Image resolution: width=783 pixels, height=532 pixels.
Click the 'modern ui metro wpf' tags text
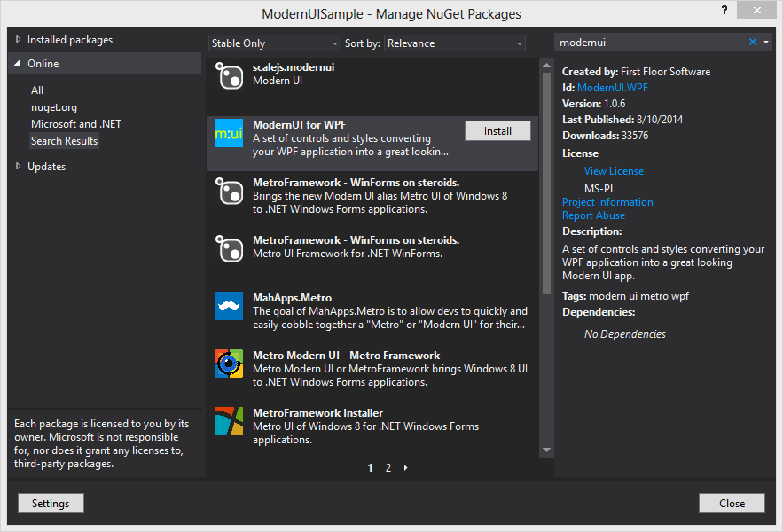click(638, 296)
